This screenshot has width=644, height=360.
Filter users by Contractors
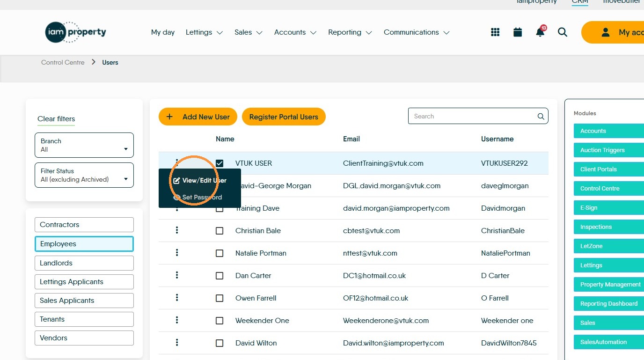(84, 225)
